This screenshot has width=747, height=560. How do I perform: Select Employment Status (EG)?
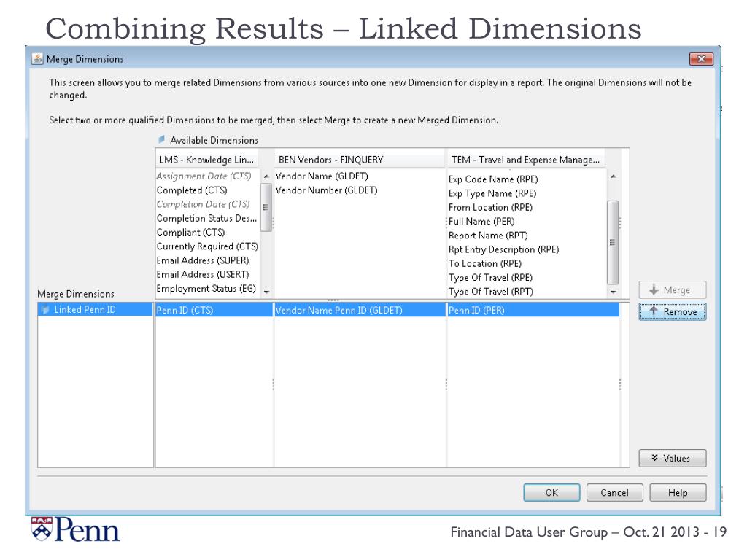tap(206, 289)
